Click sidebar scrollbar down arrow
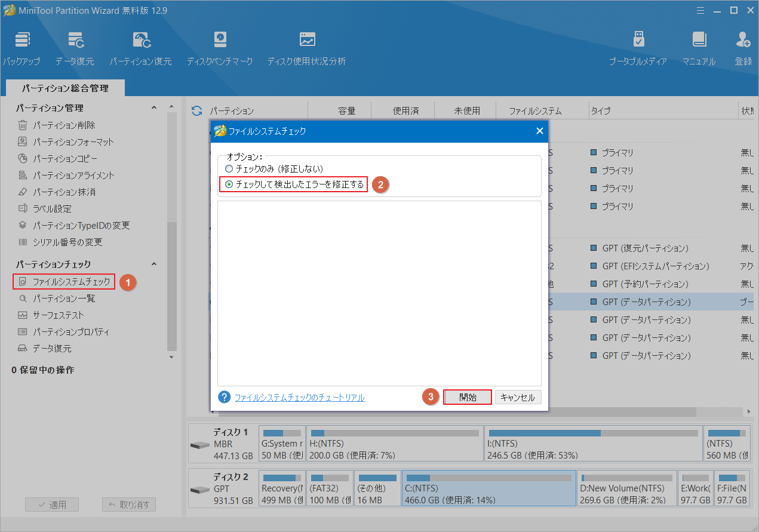The width and height of the screenshot is (759, 532). (x=172, y=357)
